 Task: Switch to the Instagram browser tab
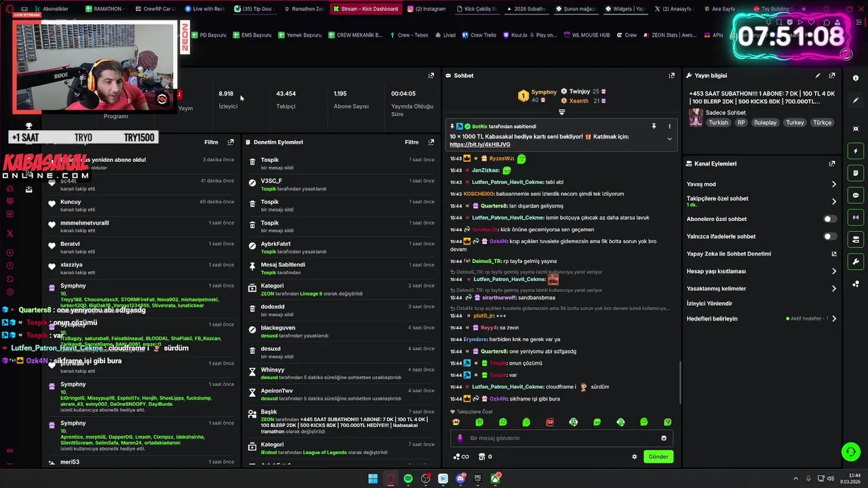pyautogui.click(x=427, y=9)
